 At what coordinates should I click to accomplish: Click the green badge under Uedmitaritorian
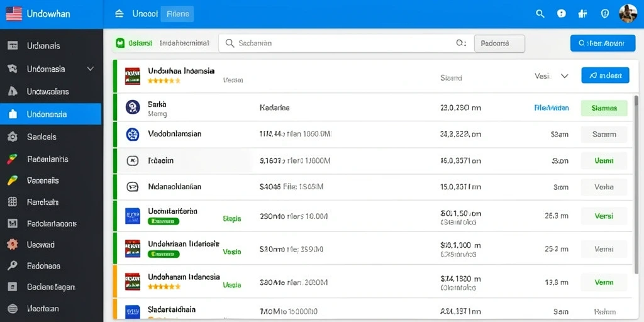point(164,221)
